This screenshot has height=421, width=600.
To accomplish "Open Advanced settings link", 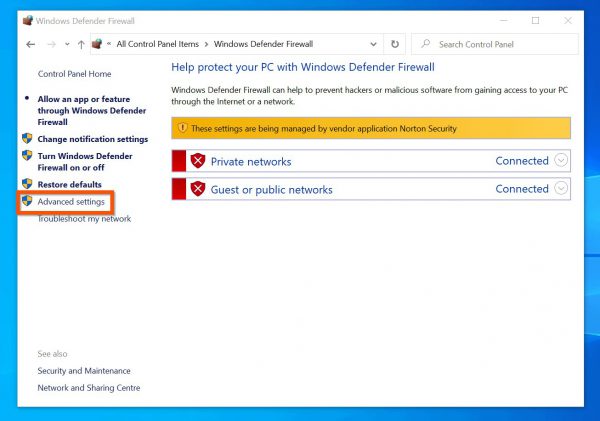I will coord(71,202).
